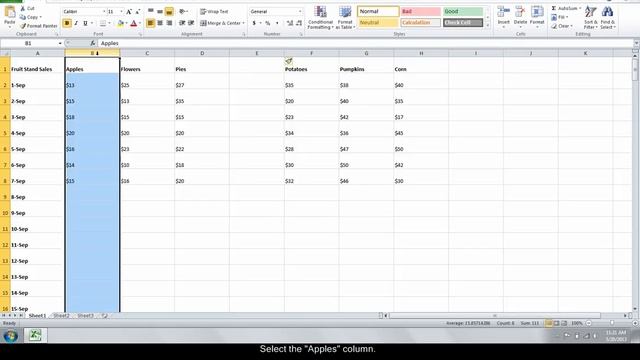Click the Delete cells icon
Image resolution: width=640 pixels, height=360 pixels.
click(520, 12)
